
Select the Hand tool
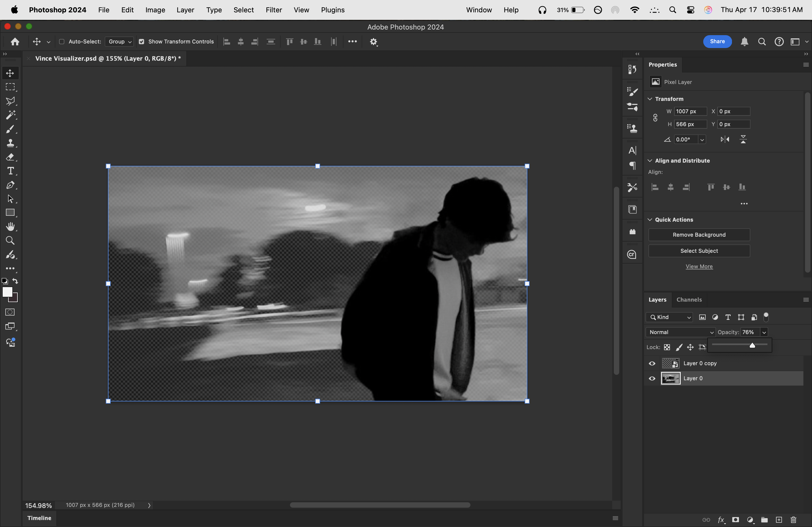click(10, 227)
